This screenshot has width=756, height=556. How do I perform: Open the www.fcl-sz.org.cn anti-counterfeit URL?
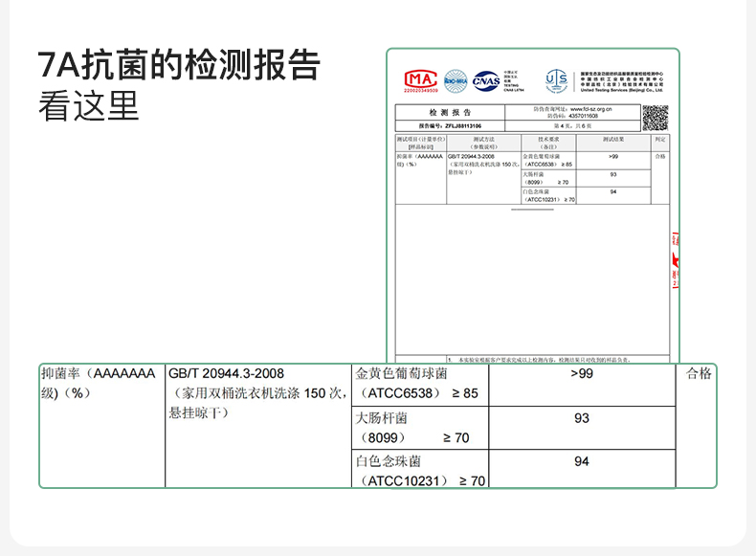[x=590, y=109]
